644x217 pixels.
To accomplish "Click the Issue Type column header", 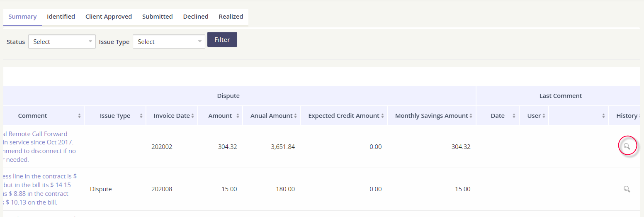I will coord(115,116).
